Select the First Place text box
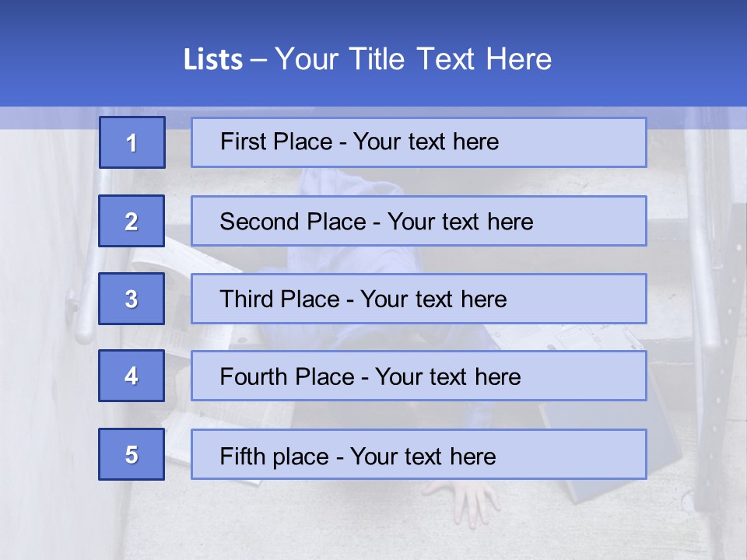Image resolution: width=747 pixels, height=560 pixels. (419, 142)
